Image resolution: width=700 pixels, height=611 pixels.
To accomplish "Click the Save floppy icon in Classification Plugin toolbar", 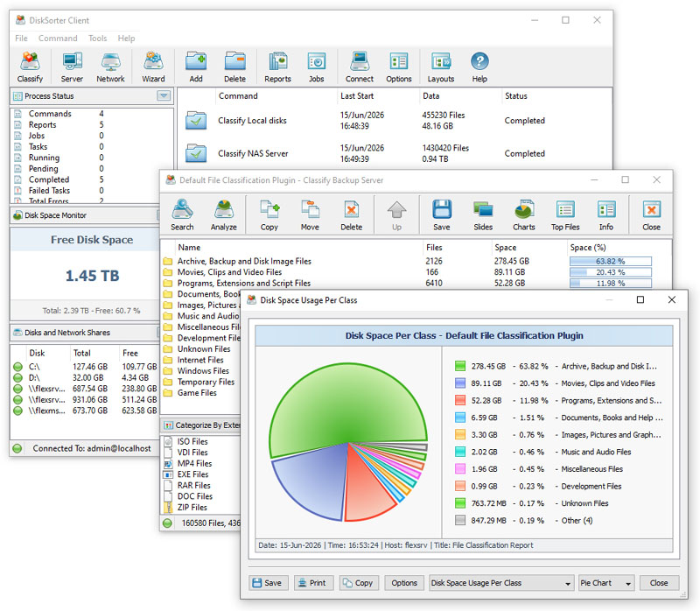I will pos(442,215).
